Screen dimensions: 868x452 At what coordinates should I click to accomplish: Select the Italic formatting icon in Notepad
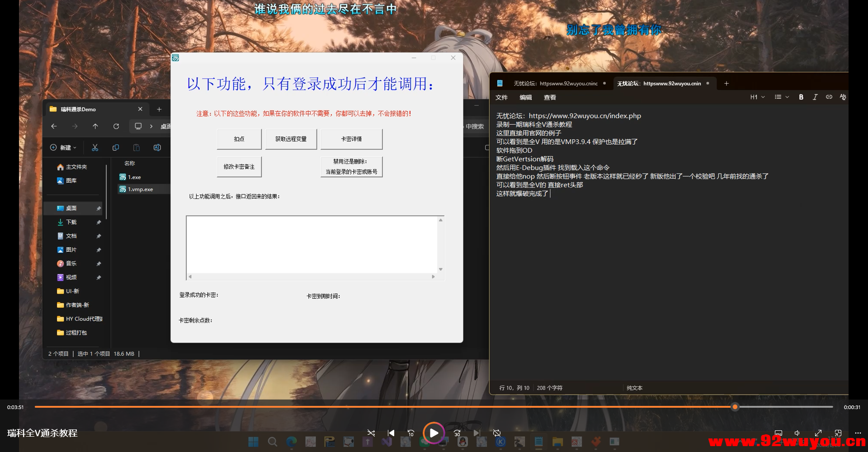click(815, 97)
